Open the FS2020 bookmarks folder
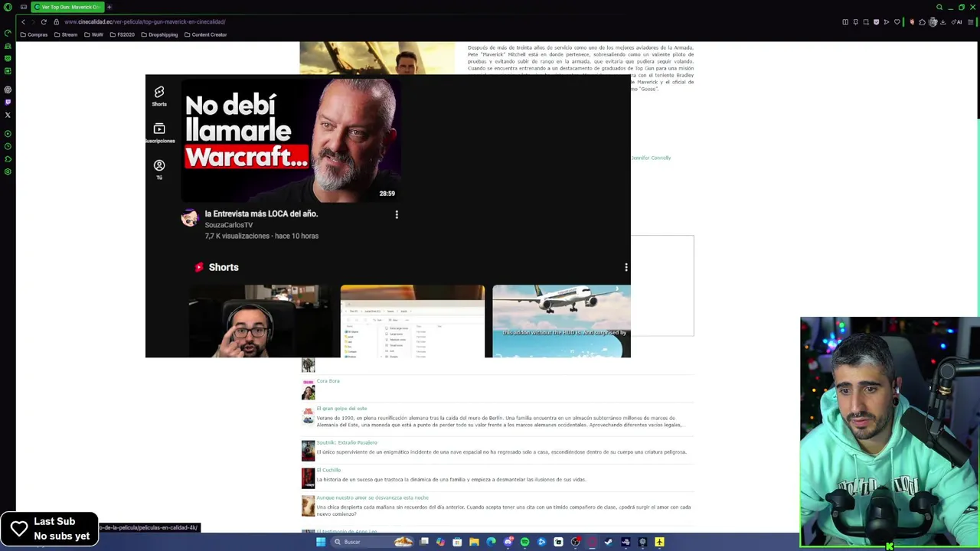This screenshot has height=551, width=980. click(122, 34)
